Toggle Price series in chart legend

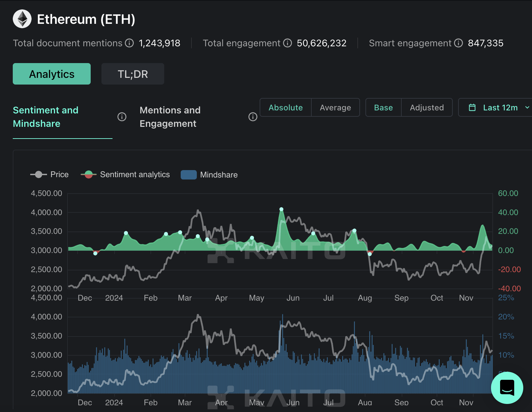click(x=49, y=174)
